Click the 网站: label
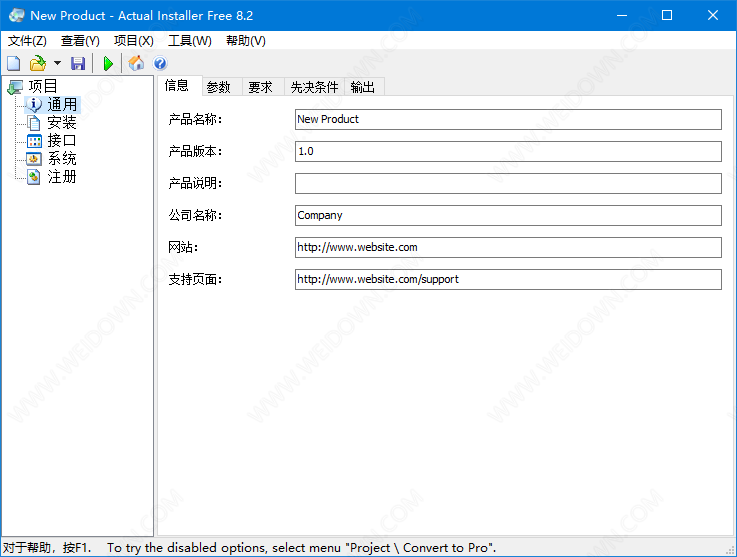Screen dimensions: 737x557 (183, 247)
